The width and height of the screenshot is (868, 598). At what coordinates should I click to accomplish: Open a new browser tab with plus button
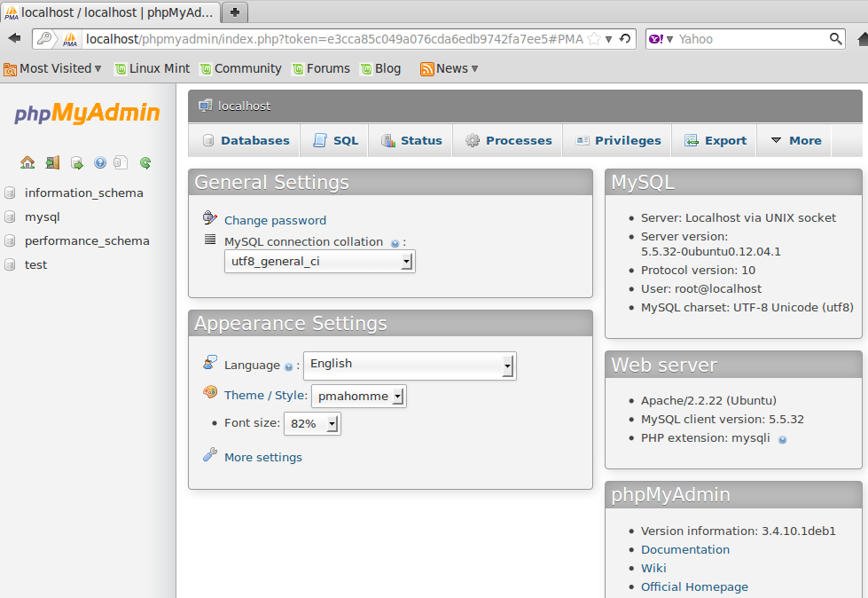[x=235, y=12]
